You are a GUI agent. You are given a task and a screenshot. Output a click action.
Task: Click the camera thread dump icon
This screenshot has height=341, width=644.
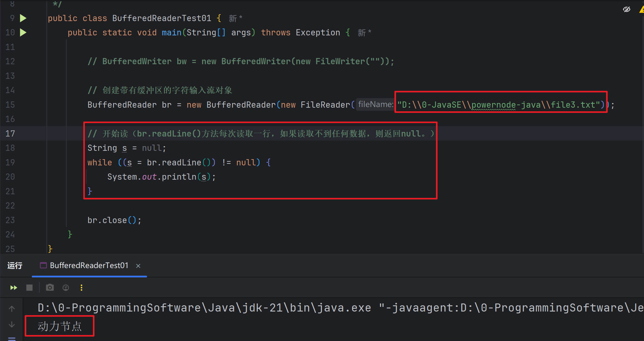click(x=50, y=288)
